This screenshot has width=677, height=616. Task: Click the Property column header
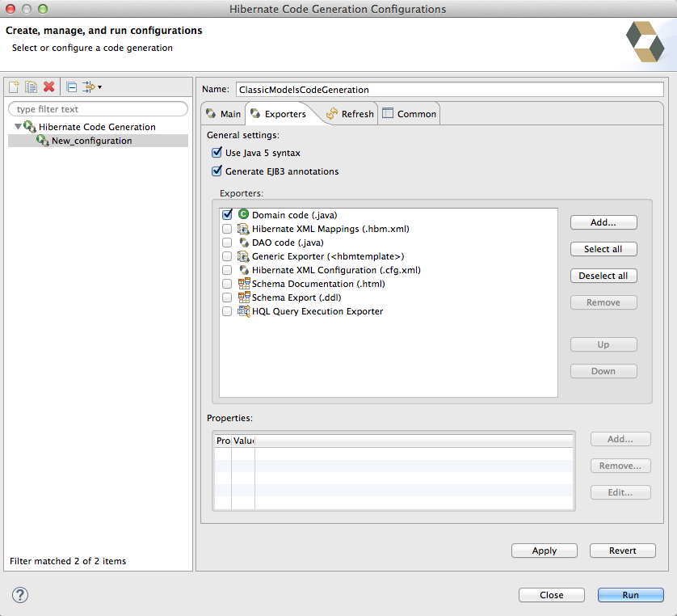[x=223, y=441]
